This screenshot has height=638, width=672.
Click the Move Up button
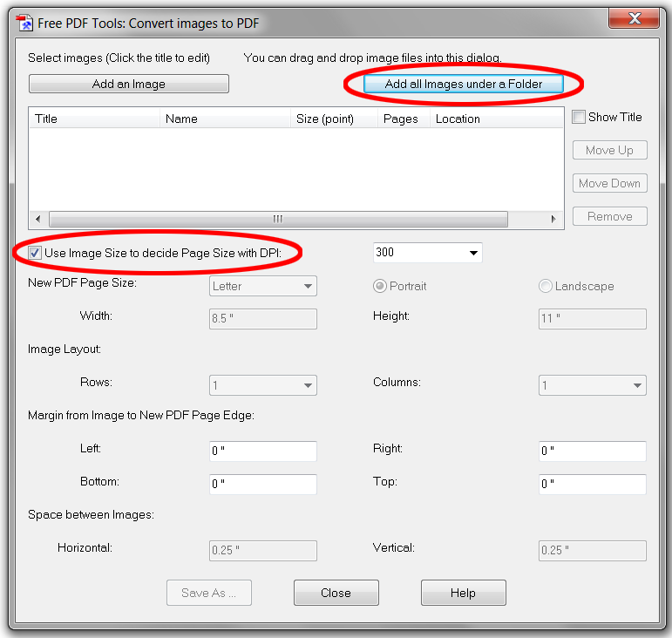click(609, 150)
